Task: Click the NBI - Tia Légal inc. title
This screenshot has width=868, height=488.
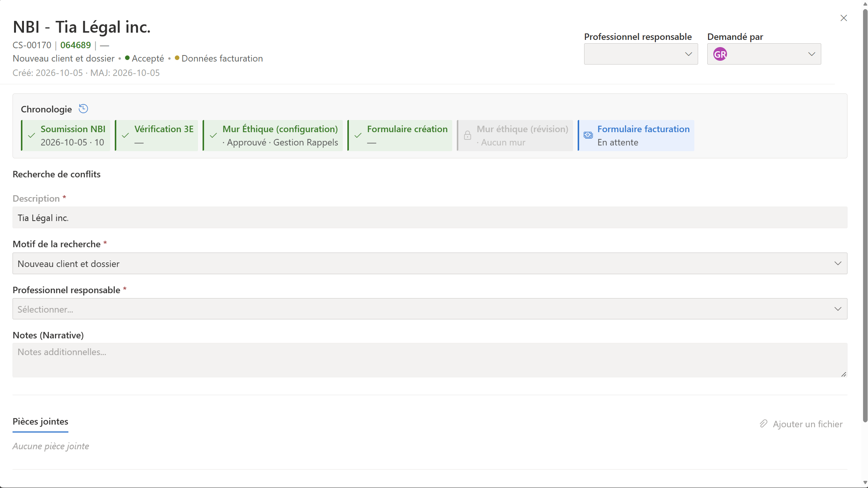Action: [x=82, y=27]
